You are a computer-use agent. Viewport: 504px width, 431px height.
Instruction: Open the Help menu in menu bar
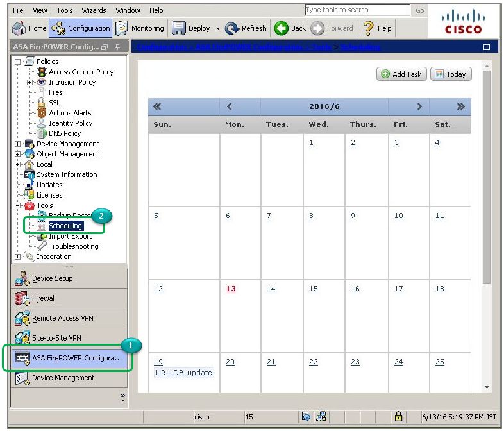point(156,10)
